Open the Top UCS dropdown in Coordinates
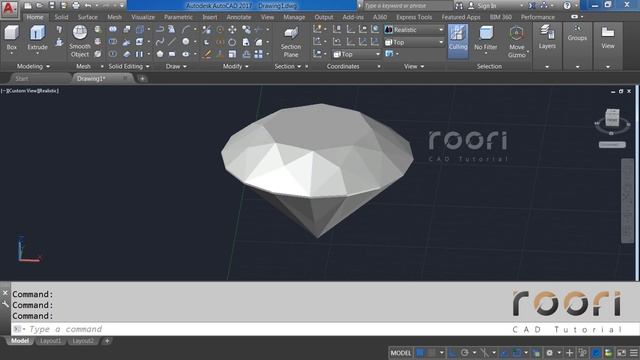 pos(356,54)
